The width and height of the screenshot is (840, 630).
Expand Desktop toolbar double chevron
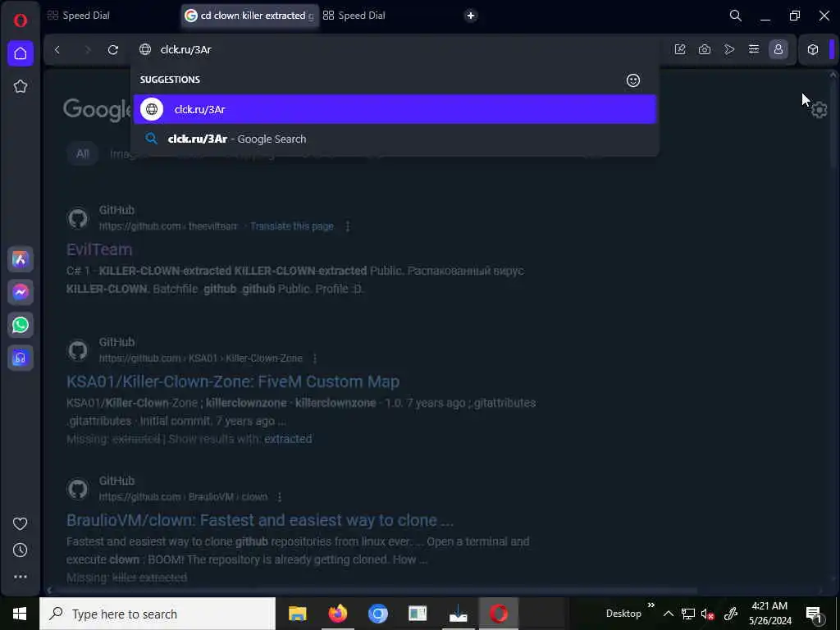click(651, 605)
